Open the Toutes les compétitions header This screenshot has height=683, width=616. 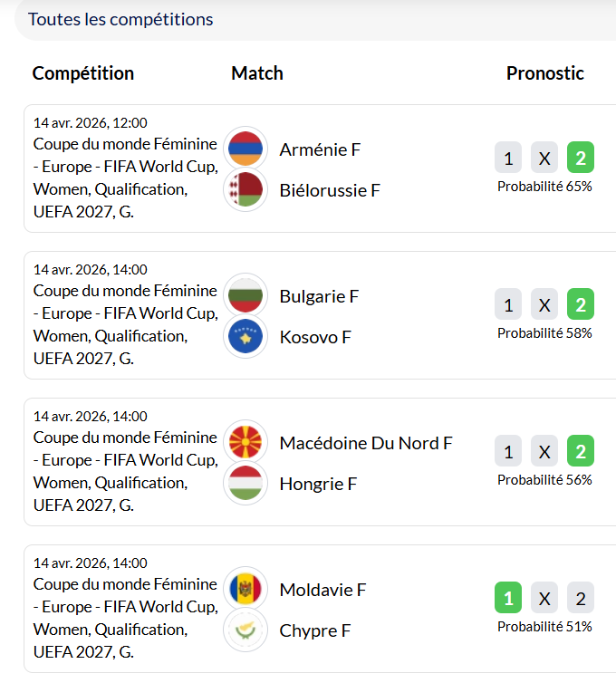point(120,19)
